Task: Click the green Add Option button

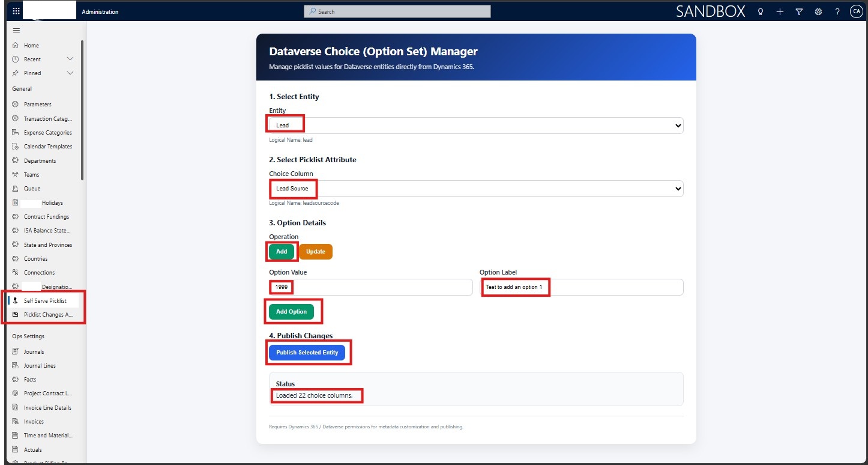Action: 291,312
